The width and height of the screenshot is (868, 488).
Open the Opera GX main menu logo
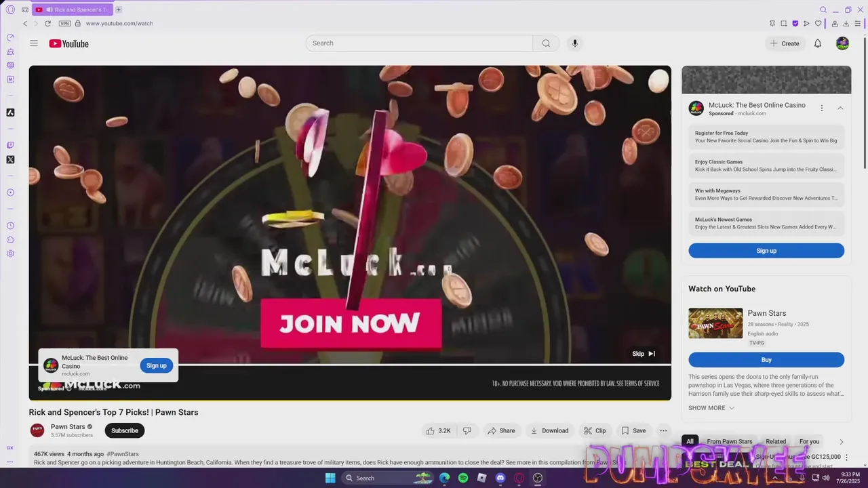pos(10,9)
